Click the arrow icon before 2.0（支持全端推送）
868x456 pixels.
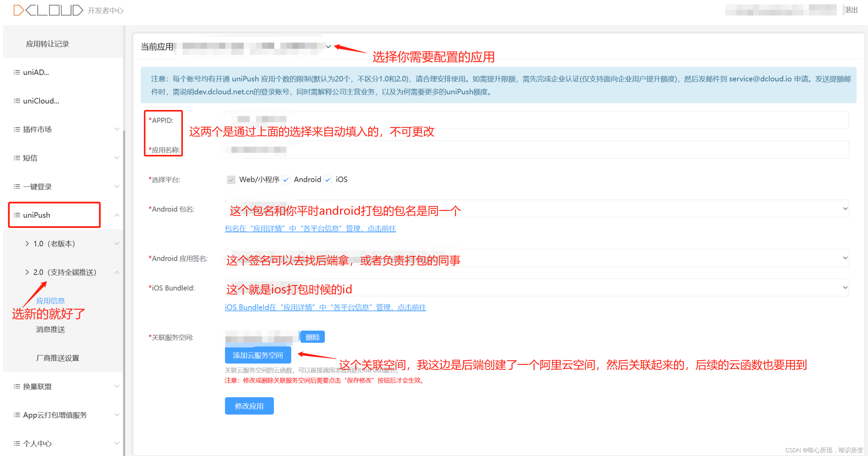27,272
